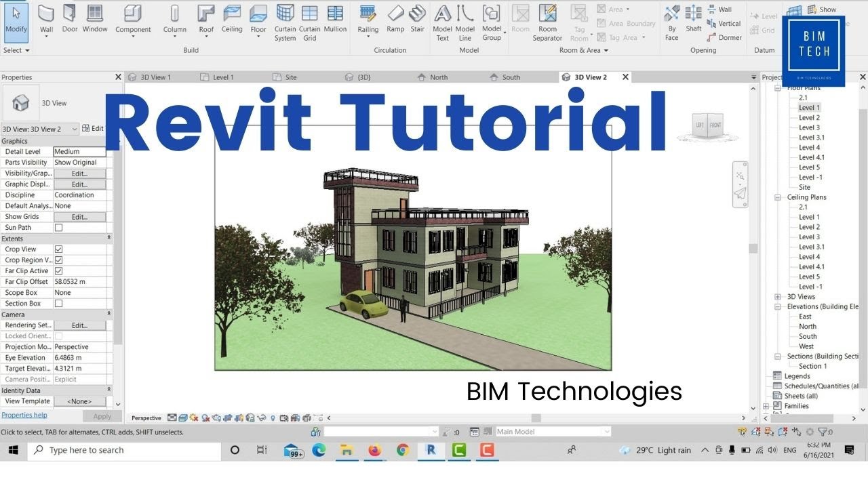The width and height of the screenshot is (868, 488).
Task: Select the Mullion tool
Action: point(335,19)
